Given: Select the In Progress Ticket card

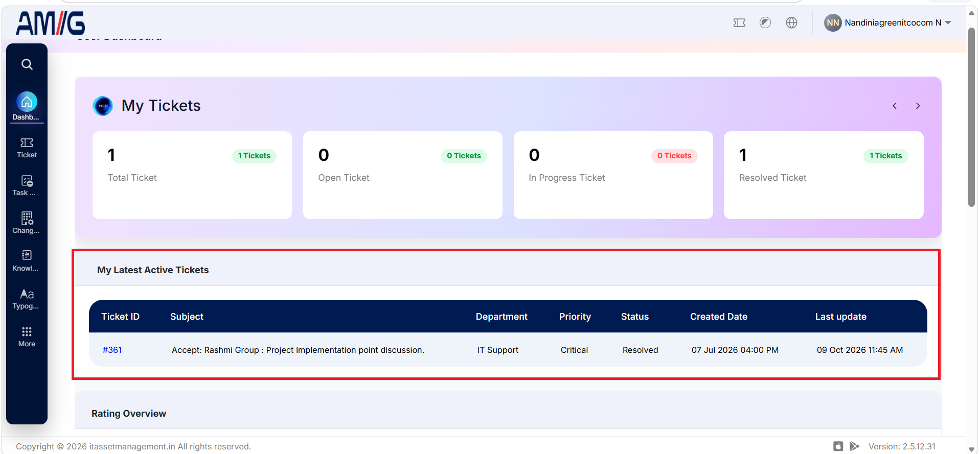Looking at the screenshot, I should (613, 175).
